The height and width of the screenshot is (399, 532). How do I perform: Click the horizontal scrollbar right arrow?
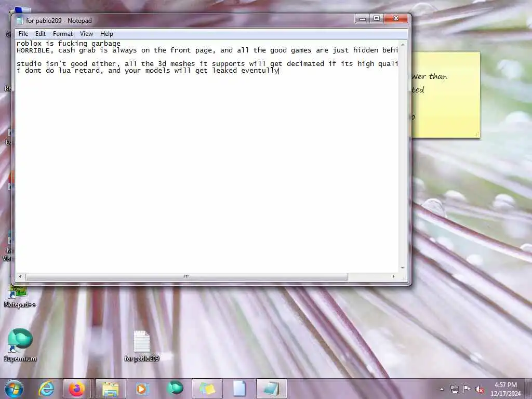394,276
